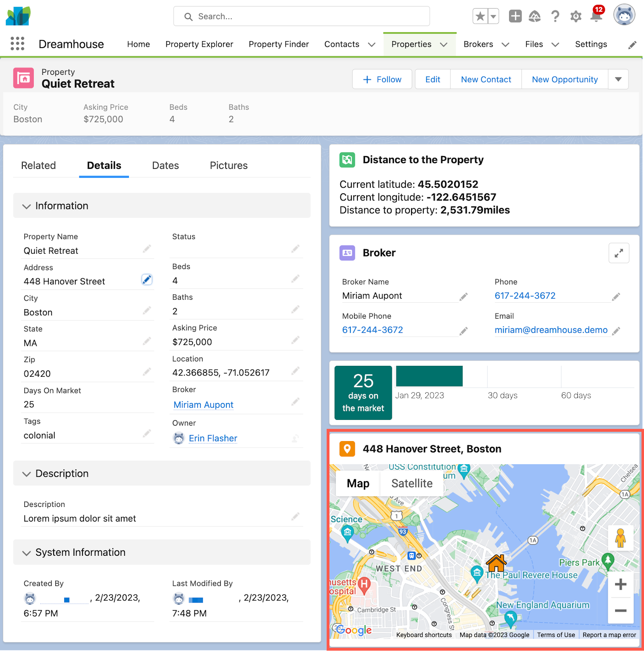Click the Global Actions plus icon
The height and width of the screenshot is (651, 644).
coord(515,16)
